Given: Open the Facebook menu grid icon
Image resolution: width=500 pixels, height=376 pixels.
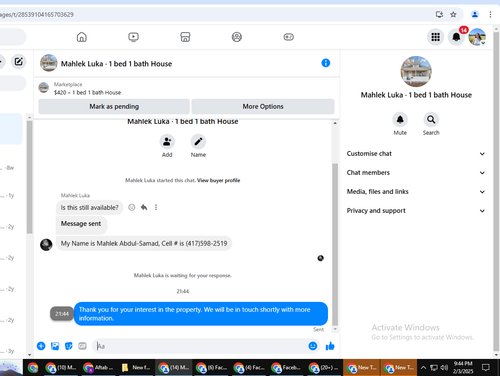Looking at the screenshot, I should click(435, 37).
